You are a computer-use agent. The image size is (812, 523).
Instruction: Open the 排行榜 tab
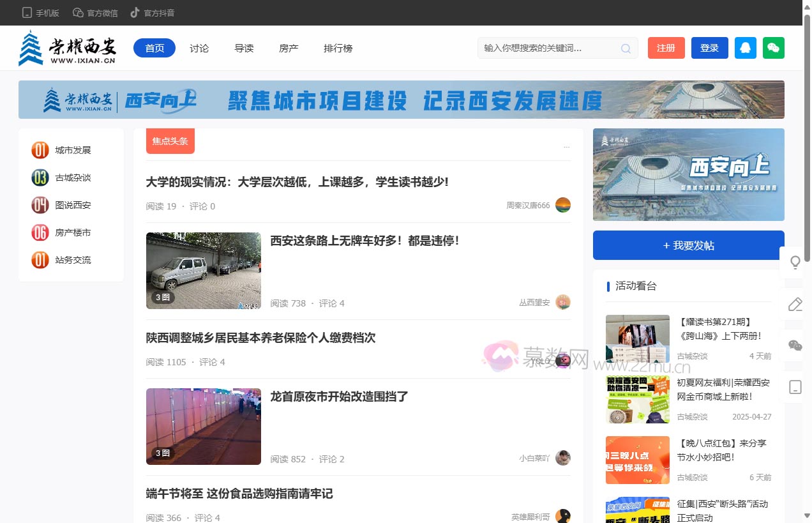point(338,48)
